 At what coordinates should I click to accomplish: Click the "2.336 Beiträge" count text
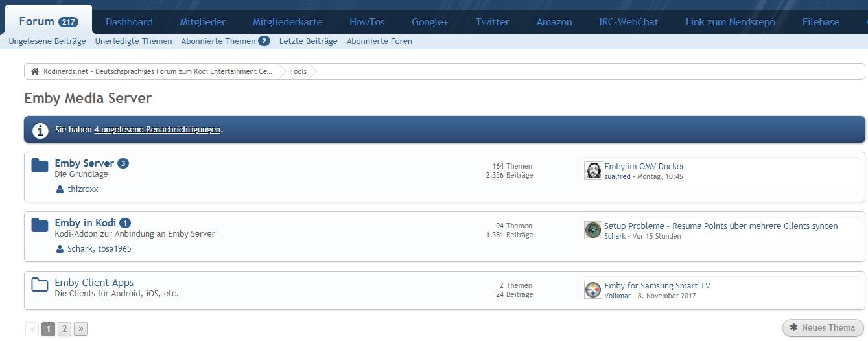[x=510, y=175]
